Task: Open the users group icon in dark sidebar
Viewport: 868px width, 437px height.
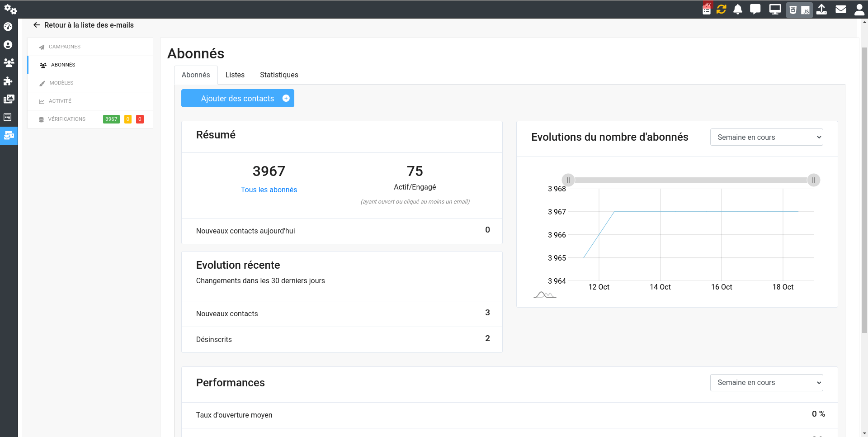Action: (9, 62)
